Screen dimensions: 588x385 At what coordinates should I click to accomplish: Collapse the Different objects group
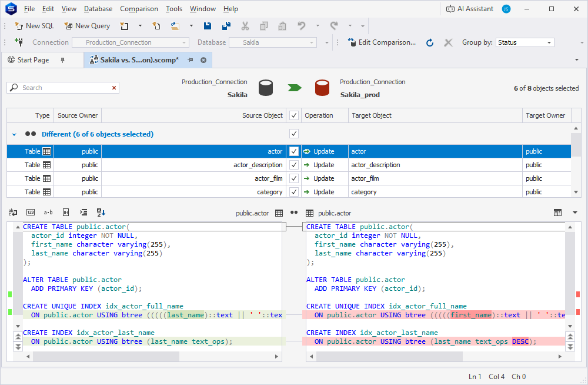tap(14, 134)
